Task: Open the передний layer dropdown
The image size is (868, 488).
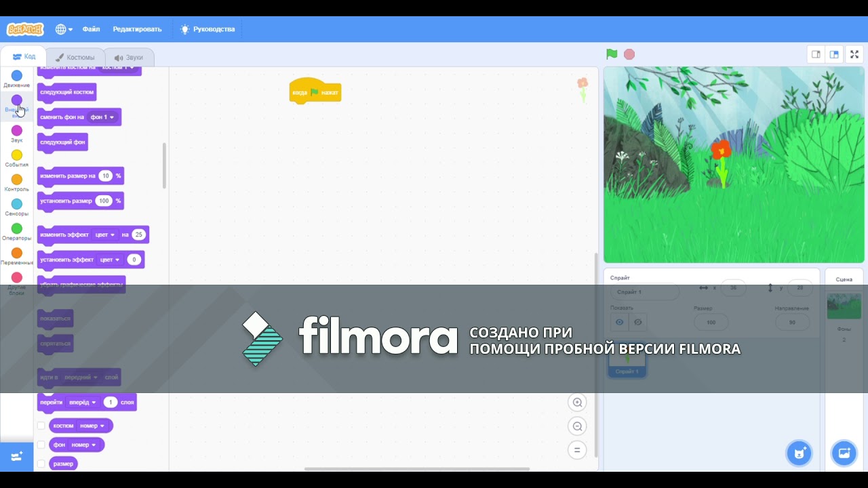Action: pyautogui.click(x=81, y=378)
